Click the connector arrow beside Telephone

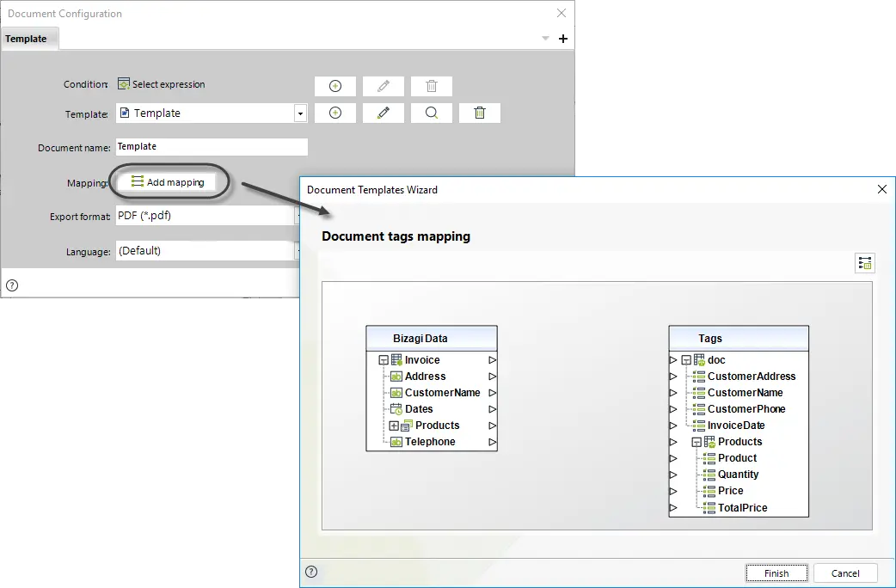[x=492, y=442]
